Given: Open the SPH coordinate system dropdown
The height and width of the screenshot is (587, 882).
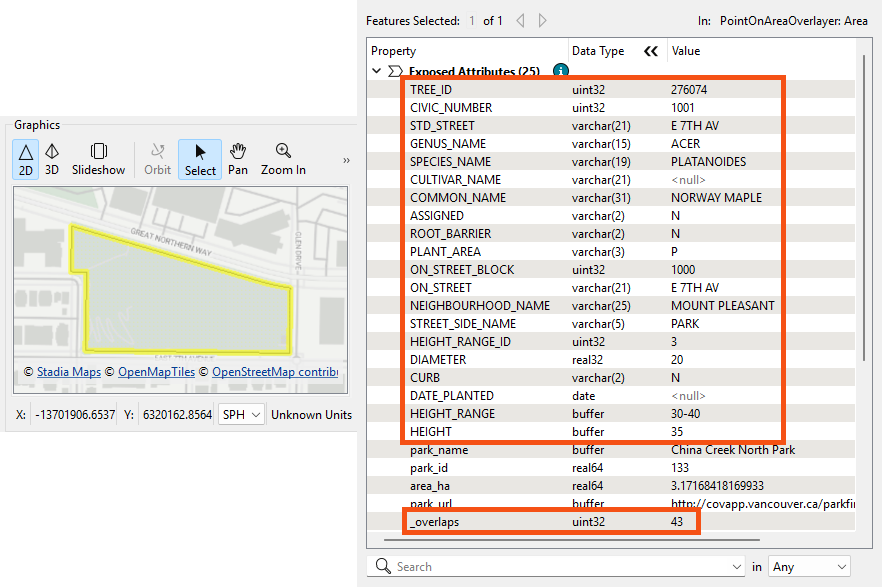Looking at the screenshot, I should coord(242,414).
